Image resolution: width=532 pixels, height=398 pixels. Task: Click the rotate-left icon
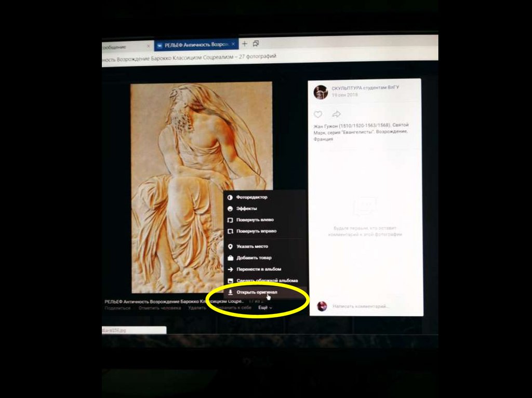(230, 220)
